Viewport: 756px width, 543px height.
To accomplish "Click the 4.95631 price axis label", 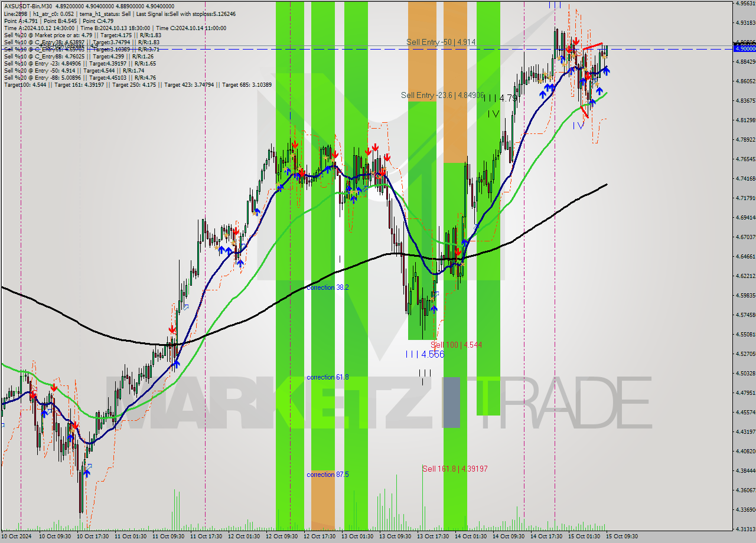I will (745, 3).
